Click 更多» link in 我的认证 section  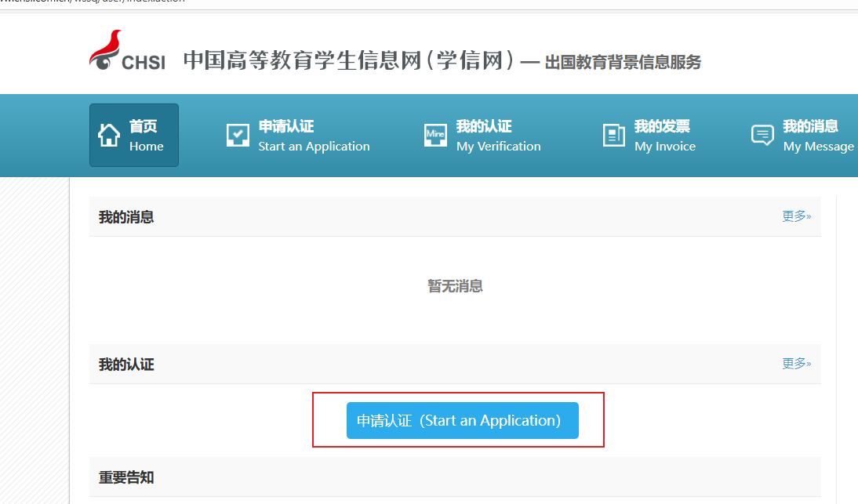[x=796, y=364]
